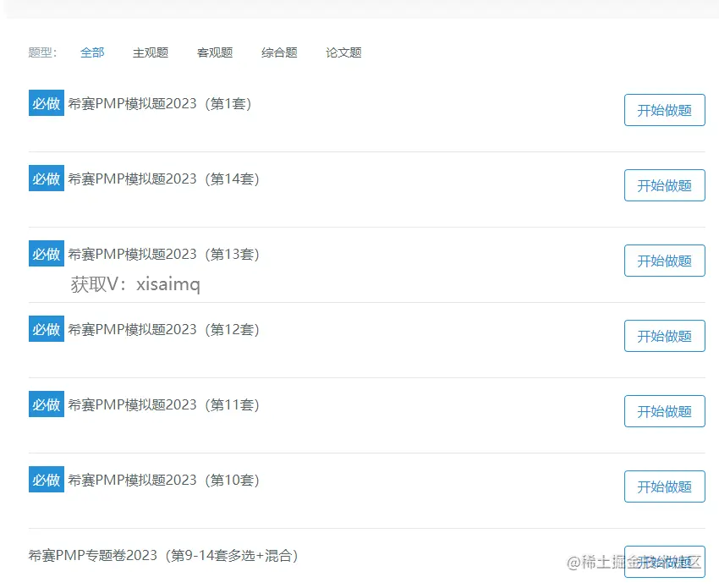Select the 全部 question type filter

[x=92, y=52]
